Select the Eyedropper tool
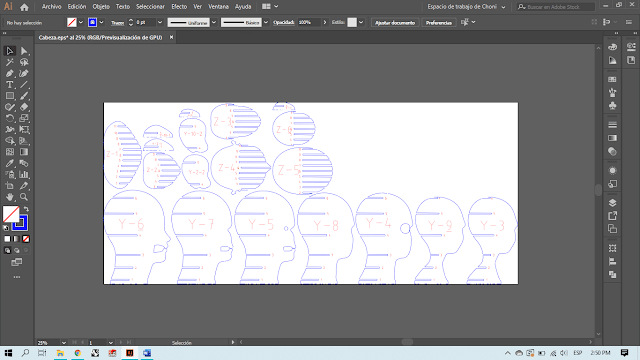The width and height of the screenshot is (640, 360). [x=10, y=163]
